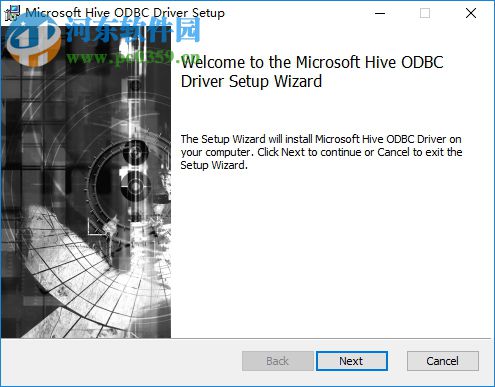Cancel the Hive ODBC Driver setup
This screenshot has height=387, width=495.
tap(443, 361)
